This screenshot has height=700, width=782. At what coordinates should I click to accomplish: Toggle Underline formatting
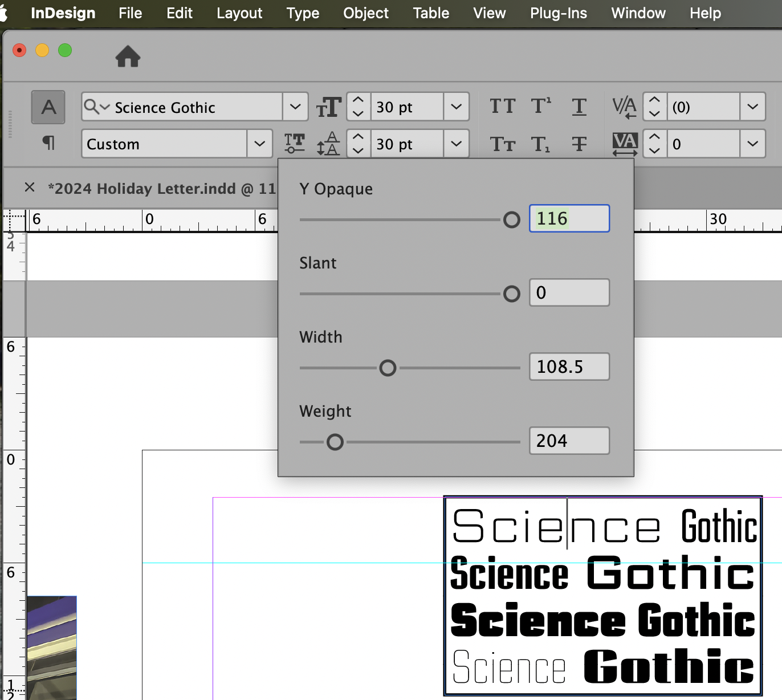coord(579,107)
